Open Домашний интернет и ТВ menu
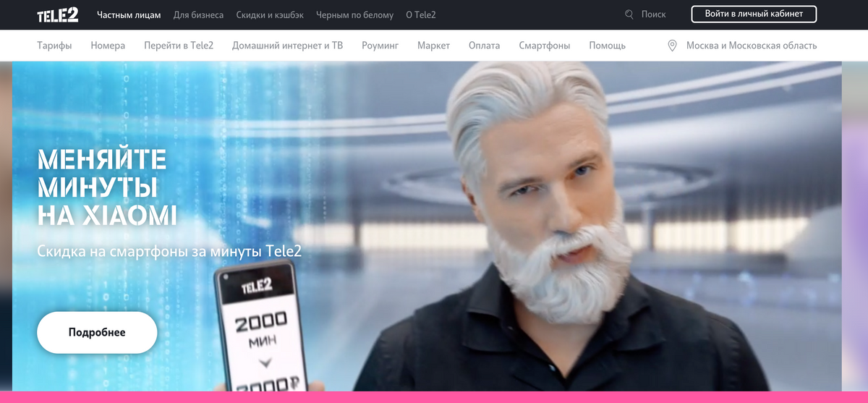The height and width of the screenshot is (403, 868). 287,46
